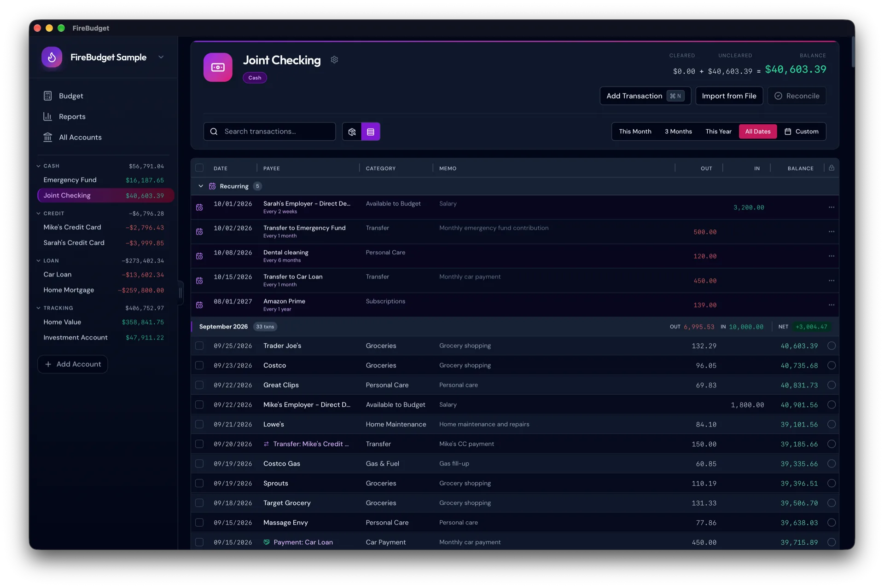Click the lock icon in table header
Image resolution: width=884 pixels, height=588 pixels.
pyautogui.click(x=832, y=168)
